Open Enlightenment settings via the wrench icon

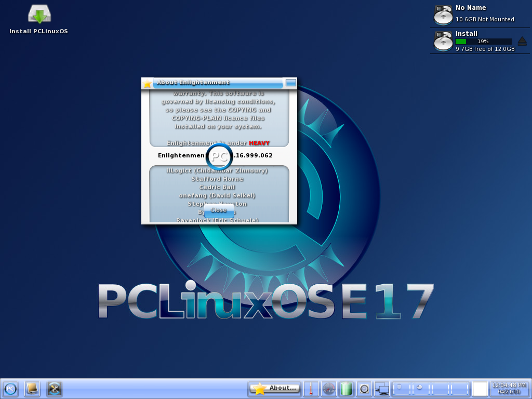[x=54, y=389]
